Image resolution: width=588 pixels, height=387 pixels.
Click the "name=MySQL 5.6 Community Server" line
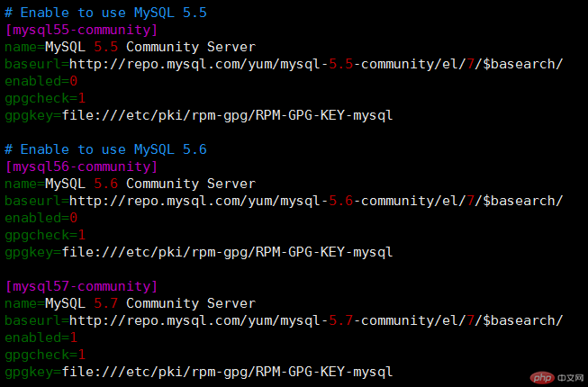[130, 184]
